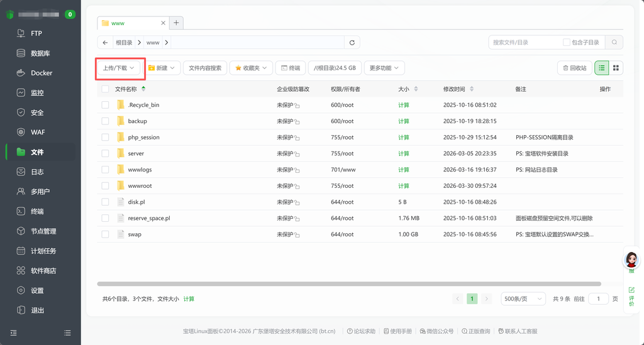Add a new tab with plus icon
Screen dimensions: 644x345
176,23
